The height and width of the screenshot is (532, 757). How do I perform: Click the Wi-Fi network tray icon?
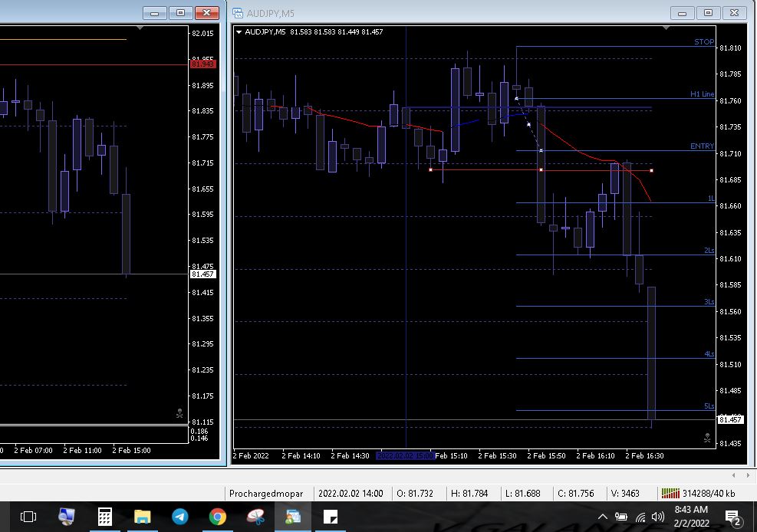click(640, 517)
